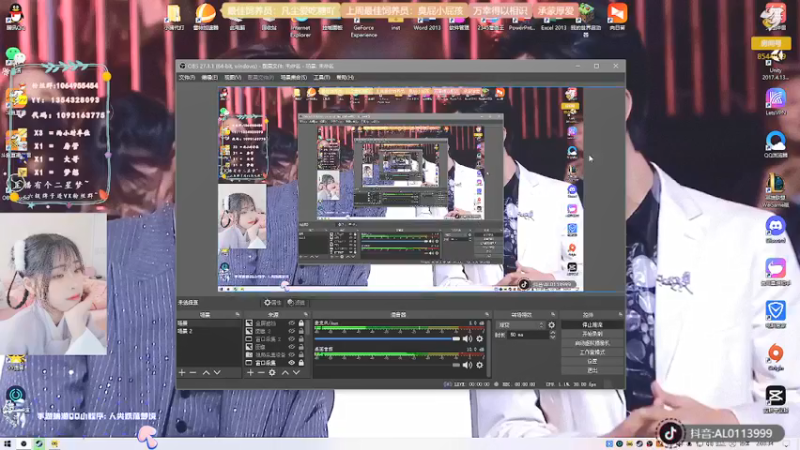Adjust 桌面音频 volume slider handle
The image size is (800, 450).
tap(456, 365)
